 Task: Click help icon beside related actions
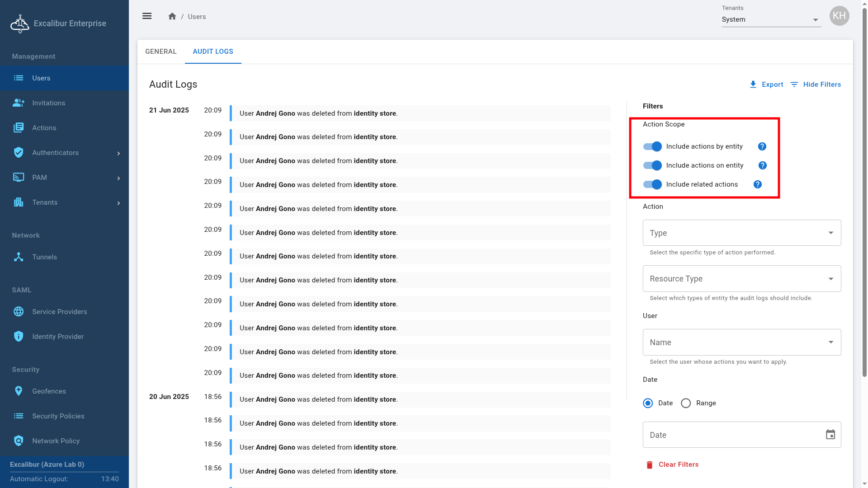click(x=757, y=184)
